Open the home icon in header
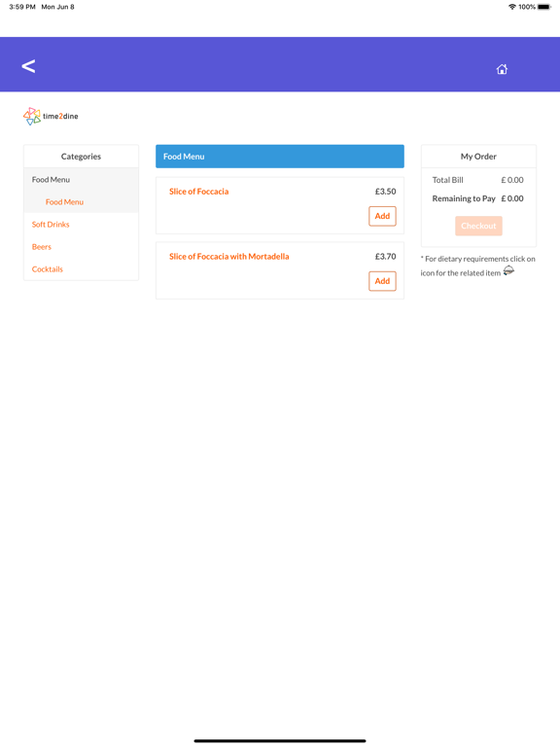560x747 pixels. click(502, 69)
